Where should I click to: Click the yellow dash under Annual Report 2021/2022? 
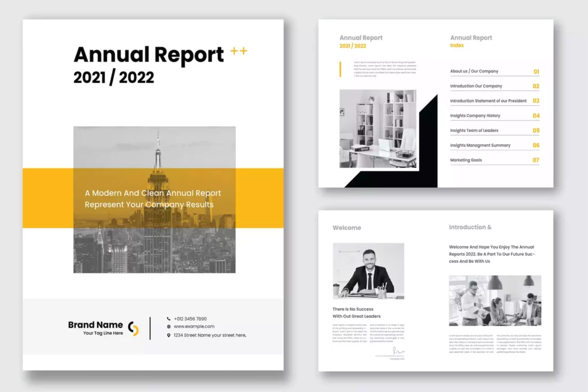click(x=352, y=46)
